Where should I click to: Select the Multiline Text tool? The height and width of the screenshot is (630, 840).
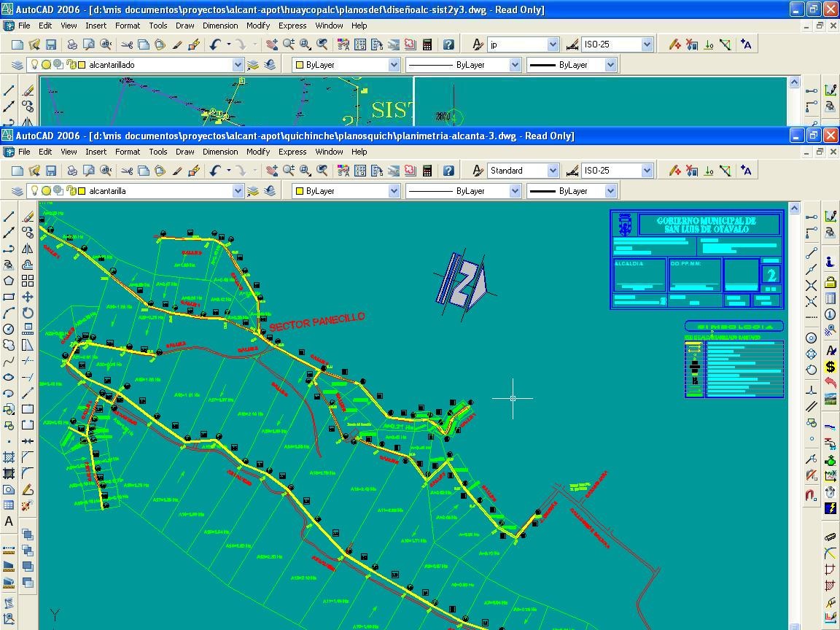pyautogui.click(x=9, y=521)
